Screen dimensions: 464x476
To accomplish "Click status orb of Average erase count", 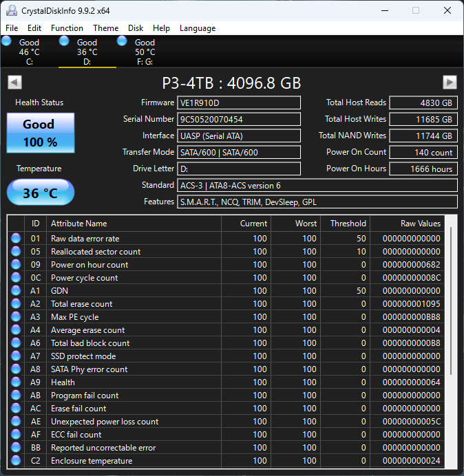I will point(16,329).
